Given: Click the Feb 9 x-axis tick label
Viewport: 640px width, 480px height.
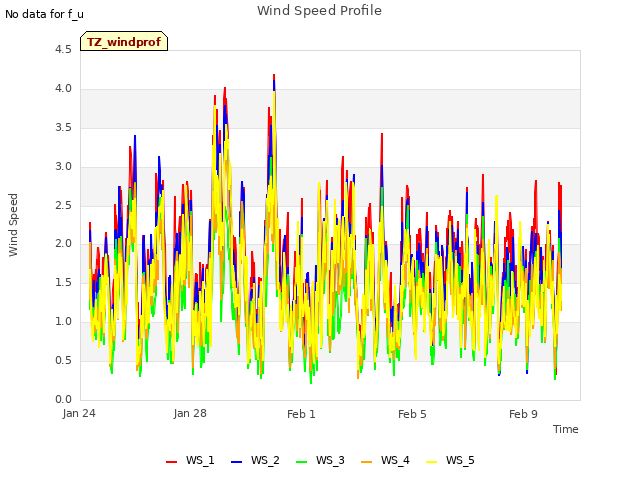Looking at the screenshot, I should [x=523, y=414].
